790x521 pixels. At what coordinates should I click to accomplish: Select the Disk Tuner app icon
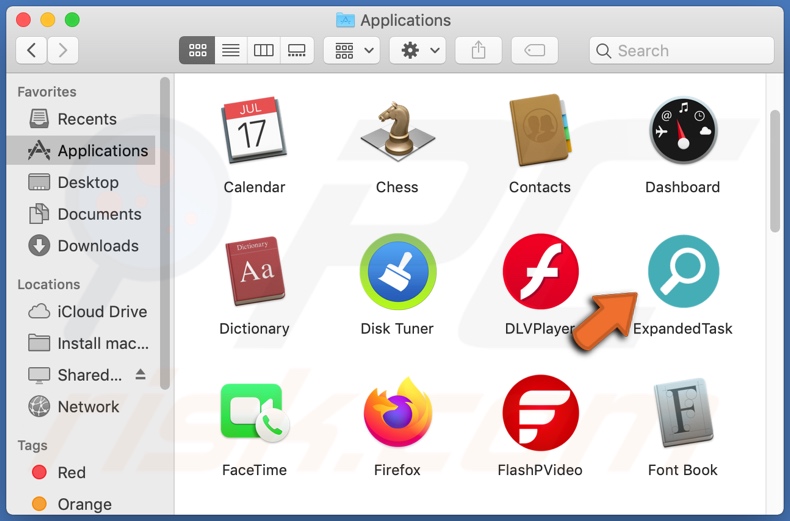[x=398, y=271]
